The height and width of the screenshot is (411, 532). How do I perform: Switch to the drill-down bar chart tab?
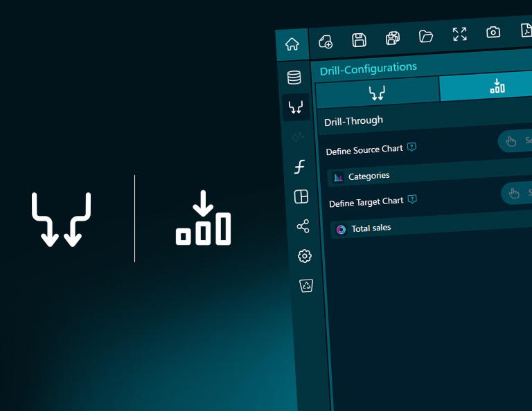tap(496, 86)
